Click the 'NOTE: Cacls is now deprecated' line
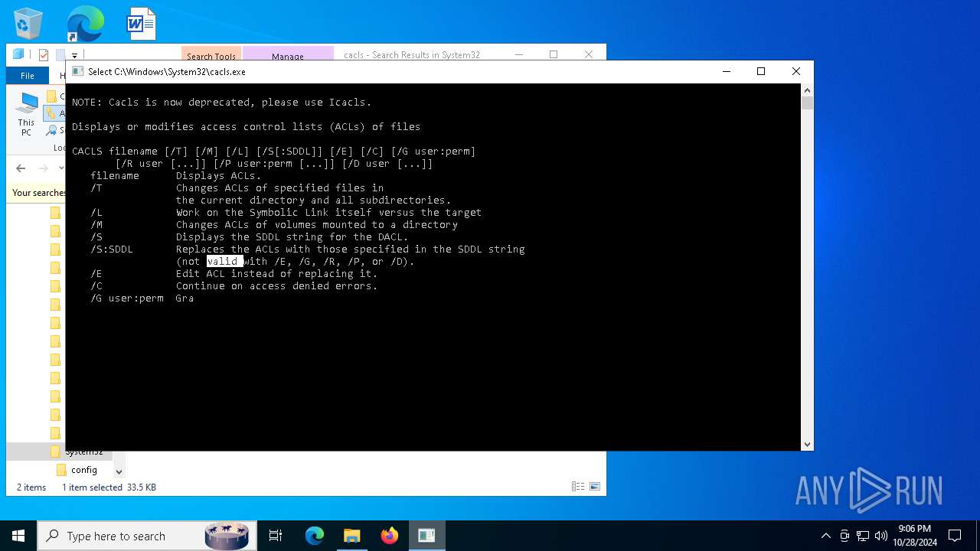 [x=222, y=103]
